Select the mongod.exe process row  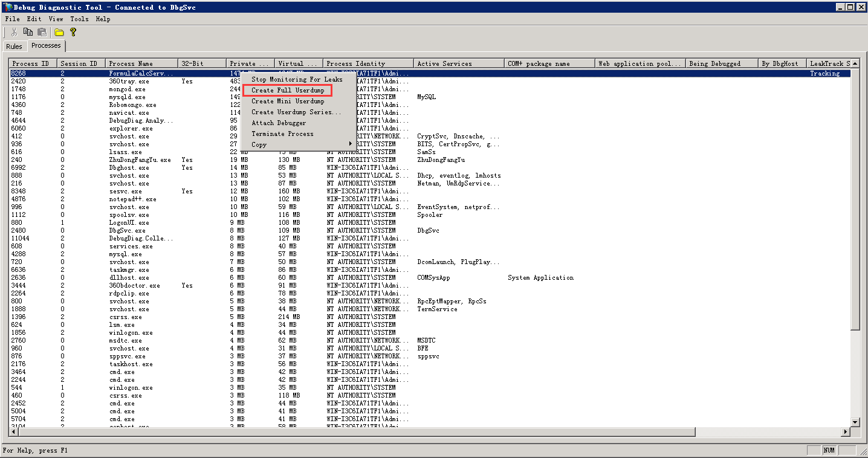coord(430,89)
